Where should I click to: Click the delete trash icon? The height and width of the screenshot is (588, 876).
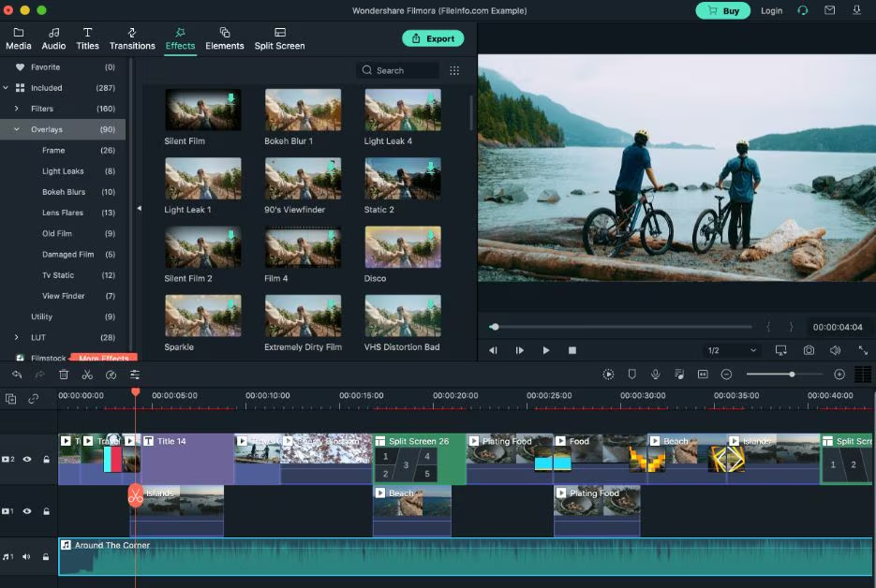pos(64,375)
